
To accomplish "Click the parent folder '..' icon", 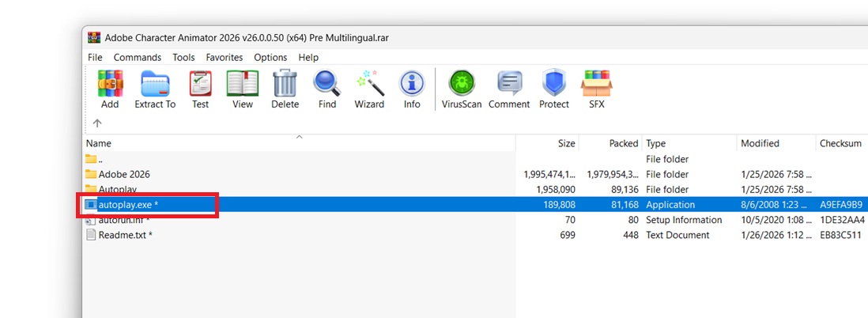I will coord(91,159).
